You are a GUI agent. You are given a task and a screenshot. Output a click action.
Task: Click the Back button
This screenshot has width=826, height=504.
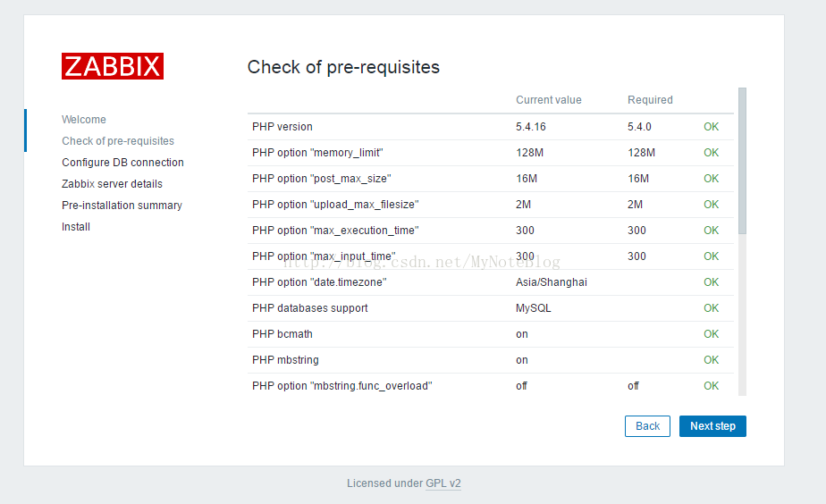[647, 426]
